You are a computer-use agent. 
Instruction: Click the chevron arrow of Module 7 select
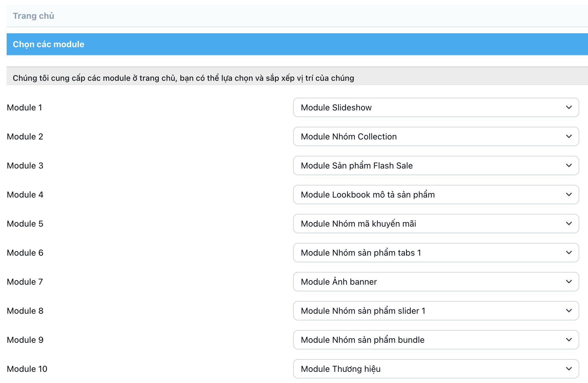[x=569, y=282]
